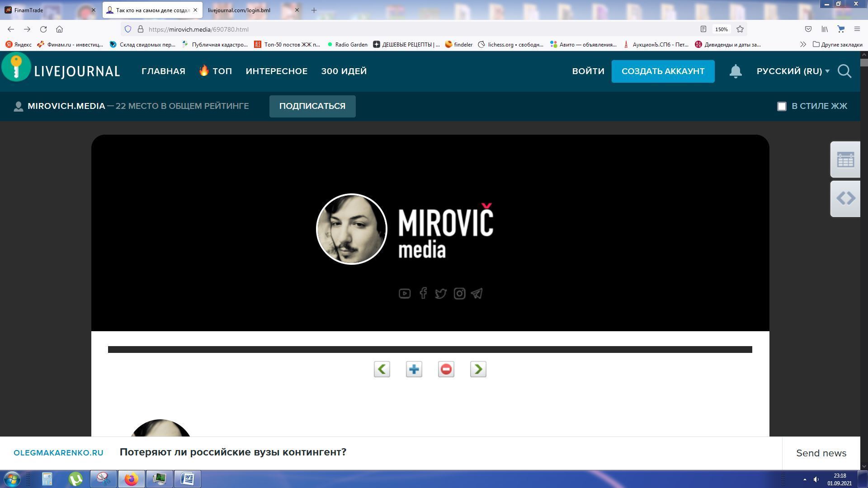Open the 'Интересное' navigation menu item

pos(277,71)
